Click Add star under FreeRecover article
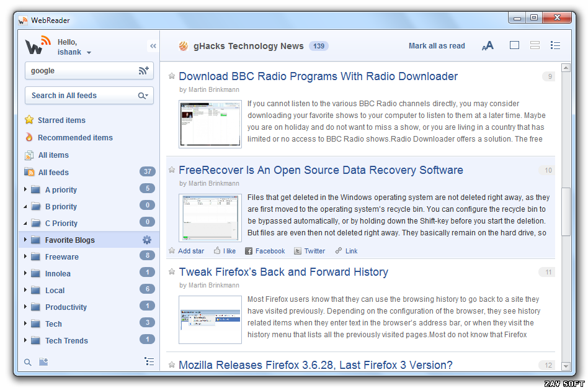 (186, 251)
